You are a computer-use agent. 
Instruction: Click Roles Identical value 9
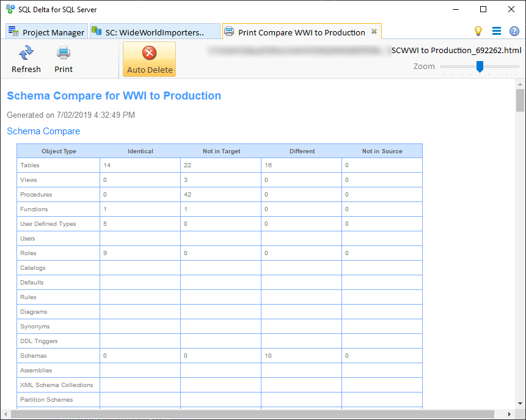[105, 253]
